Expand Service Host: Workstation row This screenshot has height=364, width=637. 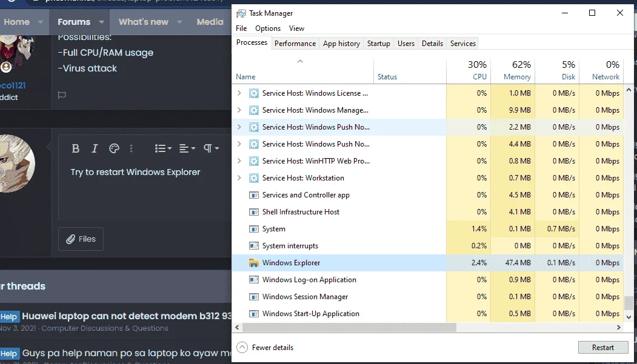coord(239,178)
